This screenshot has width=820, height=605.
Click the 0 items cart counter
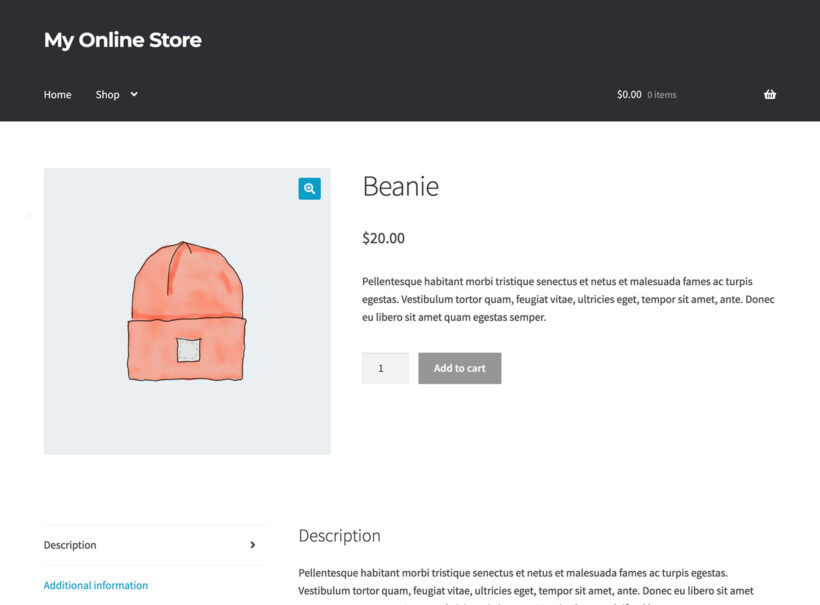tap(661, 94)
